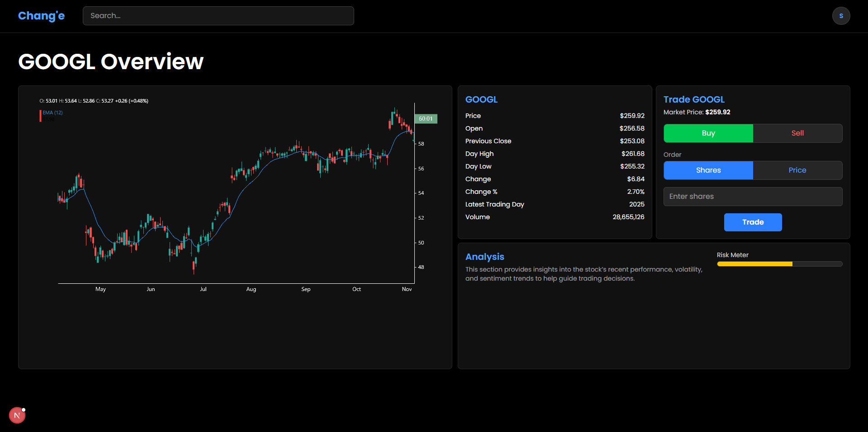The width and height of the screenshot is (868, 432).
Task: Click the green 60.01 price label
Action: coord(426,119)
